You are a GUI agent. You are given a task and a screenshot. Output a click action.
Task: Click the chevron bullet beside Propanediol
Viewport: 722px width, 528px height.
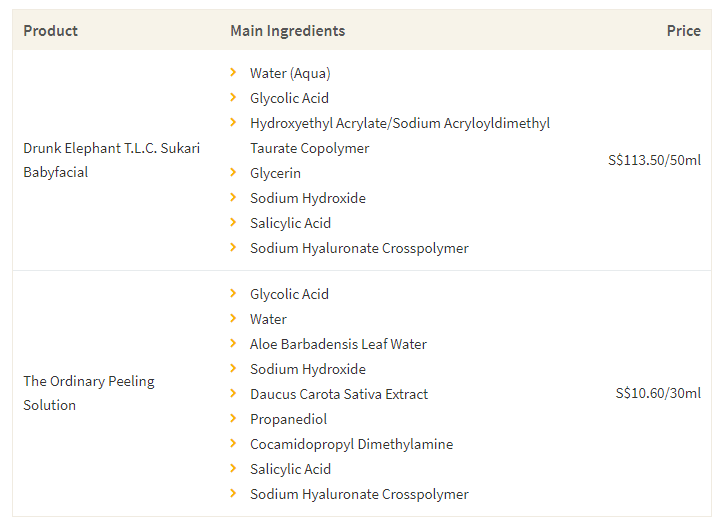click(233, 418)
